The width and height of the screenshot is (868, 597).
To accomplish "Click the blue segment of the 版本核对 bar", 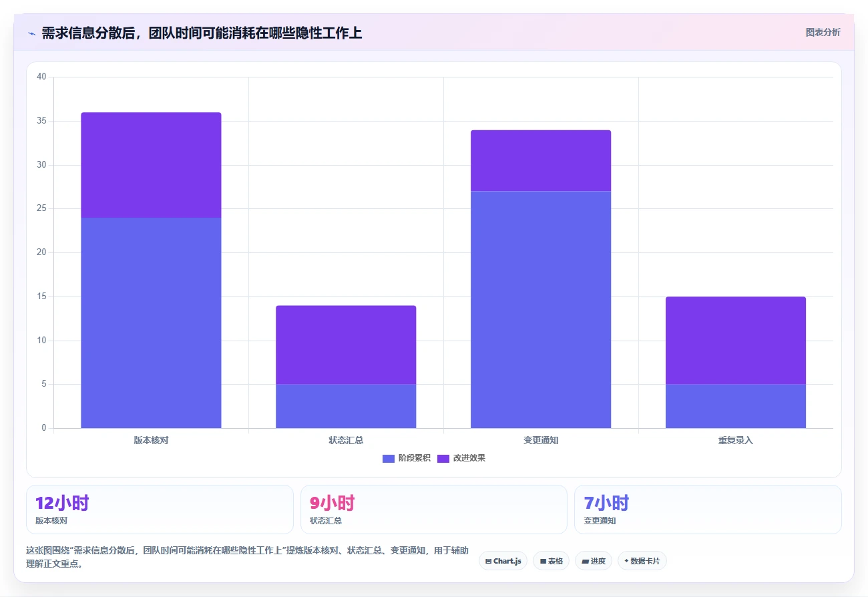I will [x=151, y=323].
